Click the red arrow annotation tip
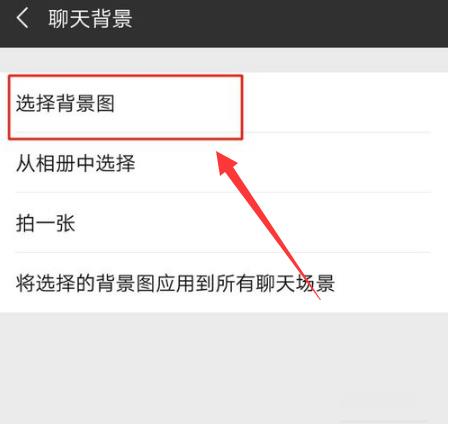The image size is (458, 424). point(218,154)
